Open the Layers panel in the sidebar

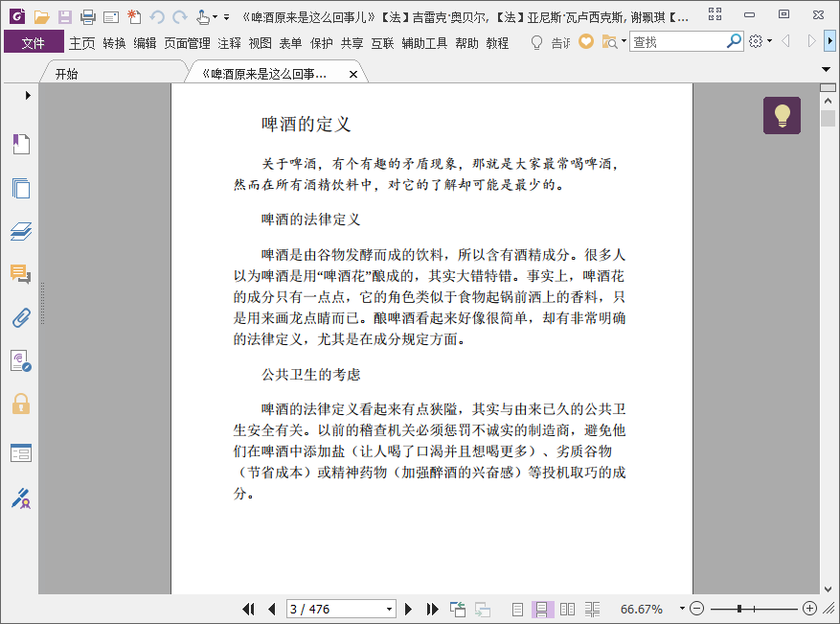(21, 232)
